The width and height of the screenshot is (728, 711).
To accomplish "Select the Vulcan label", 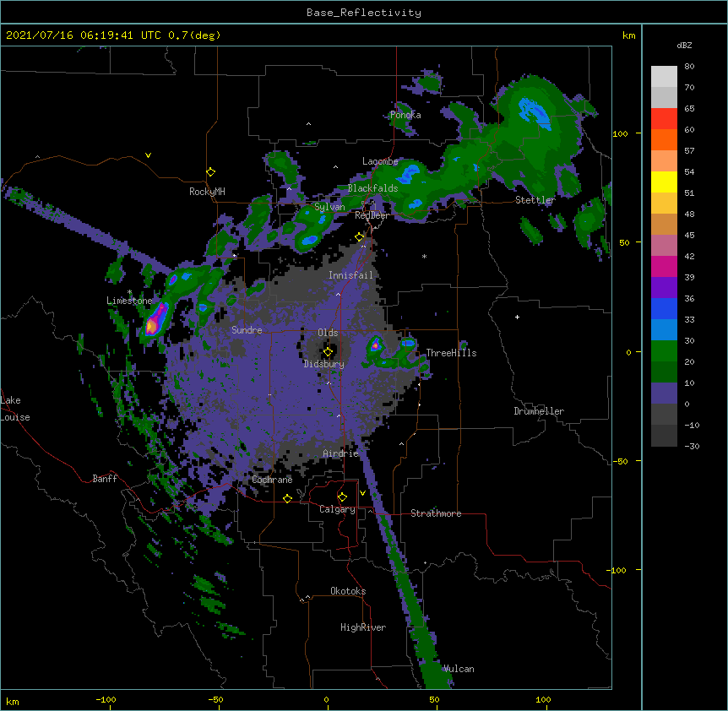I will coord(459,669).
